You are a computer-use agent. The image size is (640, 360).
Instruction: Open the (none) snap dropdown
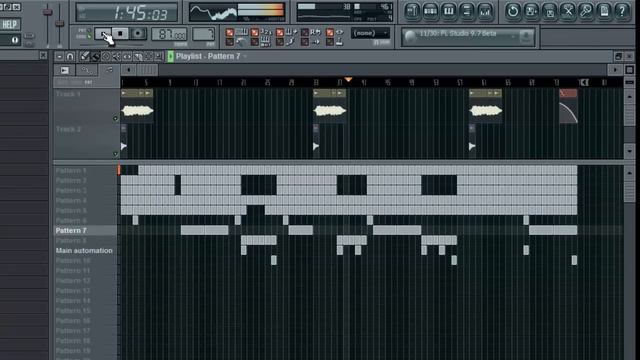tap(371, 33)
